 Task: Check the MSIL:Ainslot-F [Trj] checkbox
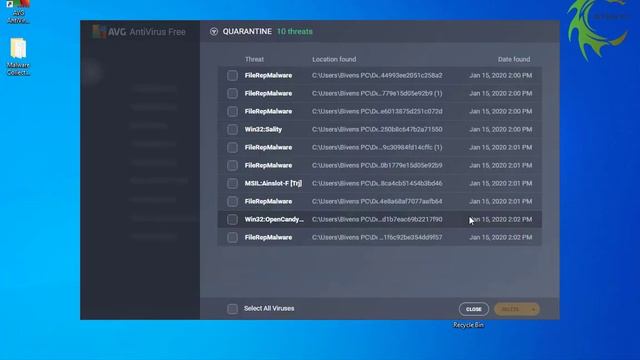[x=232, y=183]
